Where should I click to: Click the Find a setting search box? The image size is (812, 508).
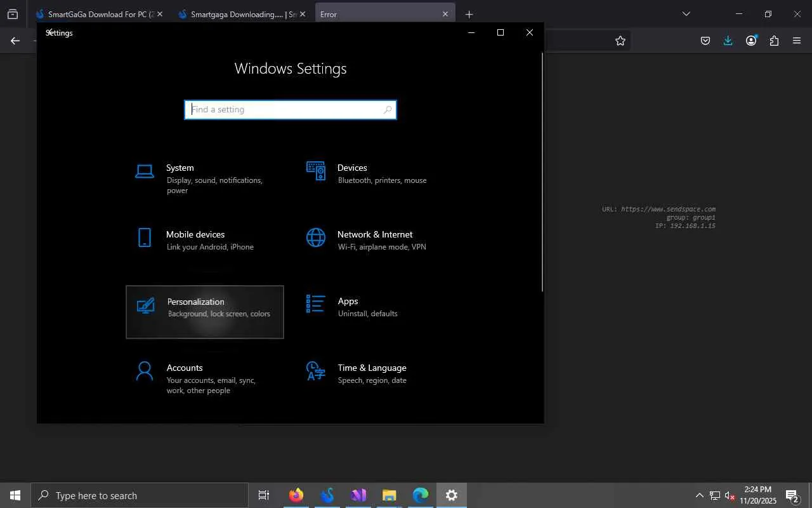click(285, 110)
